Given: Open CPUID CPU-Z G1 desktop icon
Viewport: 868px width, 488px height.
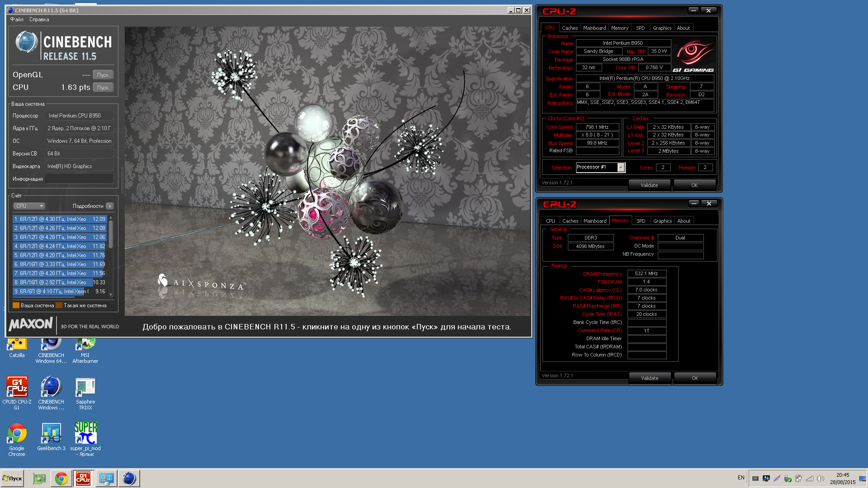Looking at the screenshot, I should (x=17, y=393).
